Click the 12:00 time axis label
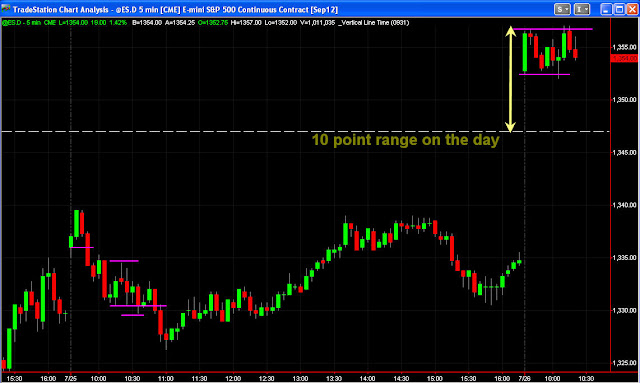The height and width of the screenshot is (383, 640). [x=233, y=379]
